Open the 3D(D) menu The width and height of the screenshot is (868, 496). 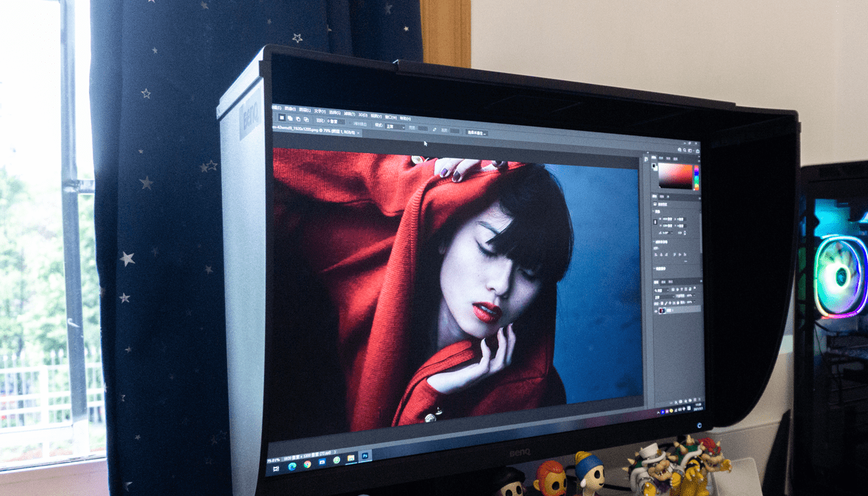362,115
